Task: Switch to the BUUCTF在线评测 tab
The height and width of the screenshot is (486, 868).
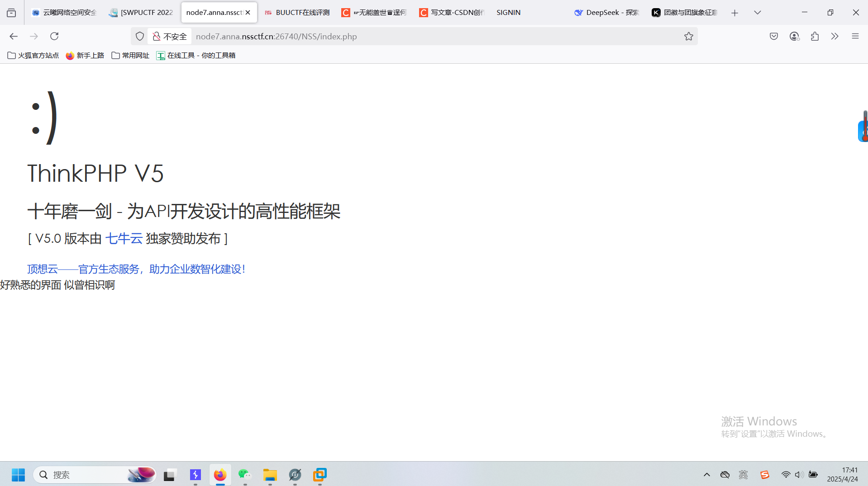Action: (297, 13)
